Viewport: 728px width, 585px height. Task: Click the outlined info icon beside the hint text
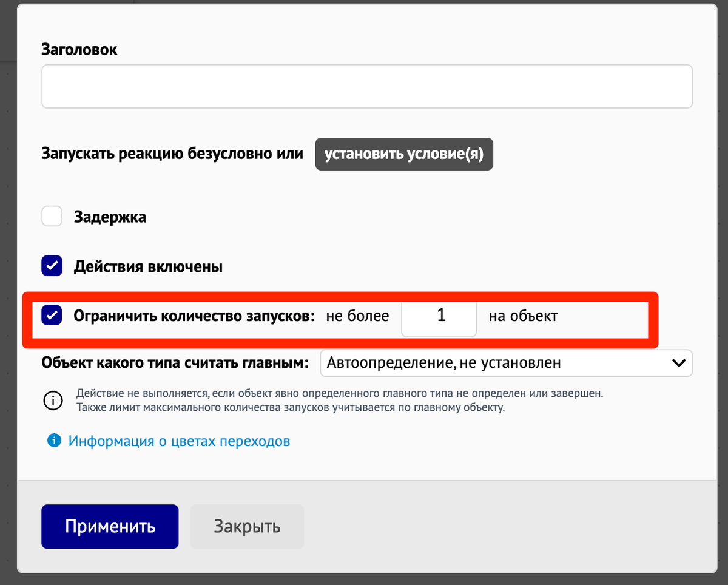pyautogui.click(x=53, y=401)
